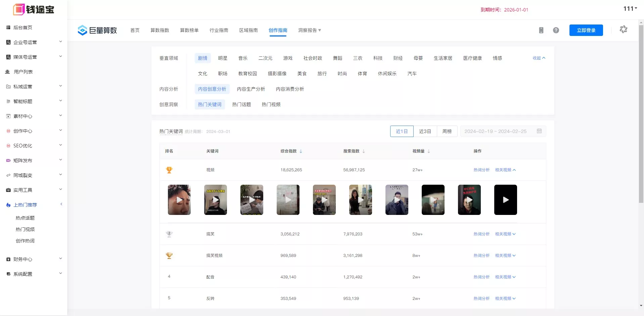Image resolution: width=644 pixels, height=316 pixels.
Task: Play the first video thumbnail
Action: [x=179, y=200]
